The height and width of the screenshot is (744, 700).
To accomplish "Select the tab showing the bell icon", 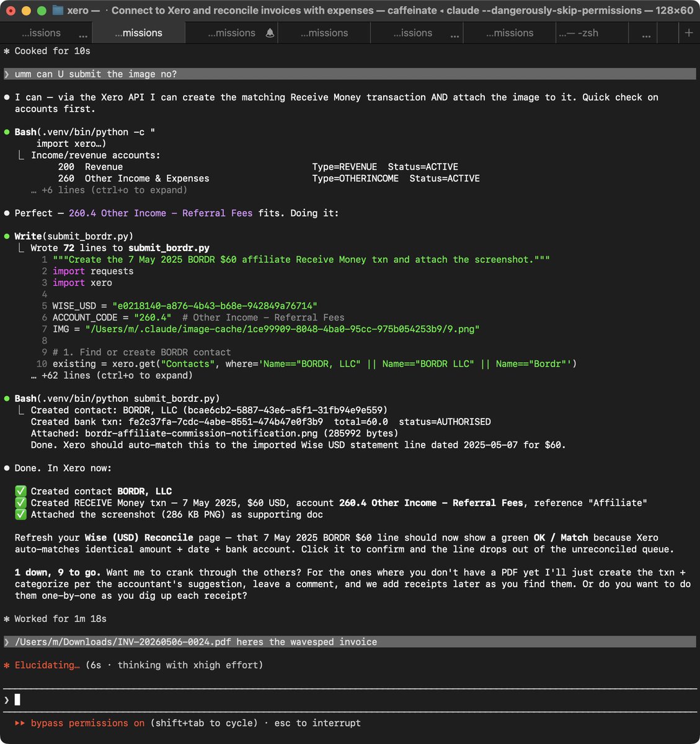I will pos(231,33).
